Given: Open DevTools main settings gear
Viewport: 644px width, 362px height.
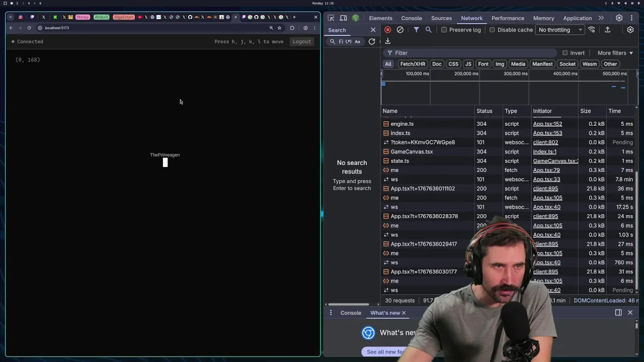Looking at the screenshot, I should (619, 18).
